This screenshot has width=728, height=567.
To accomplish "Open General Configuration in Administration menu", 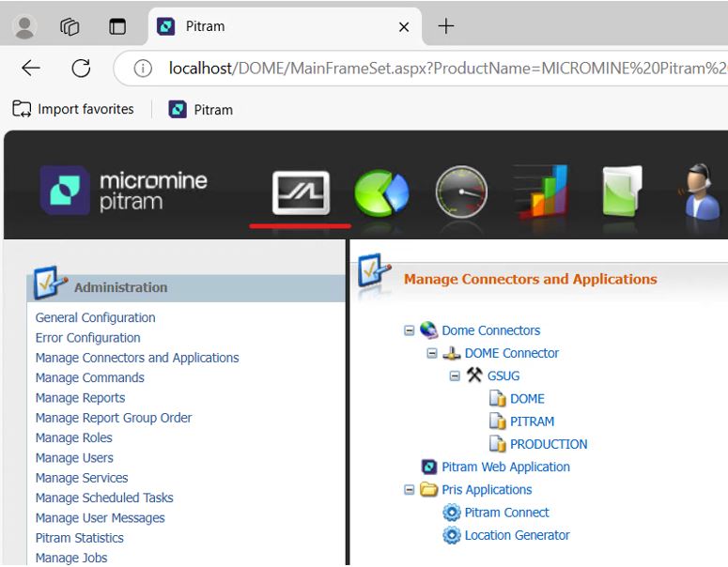I will [95, 317].
